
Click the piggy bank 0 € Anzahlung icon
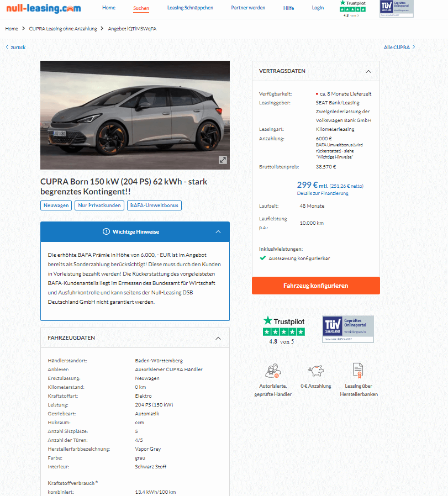pos(316,371)
